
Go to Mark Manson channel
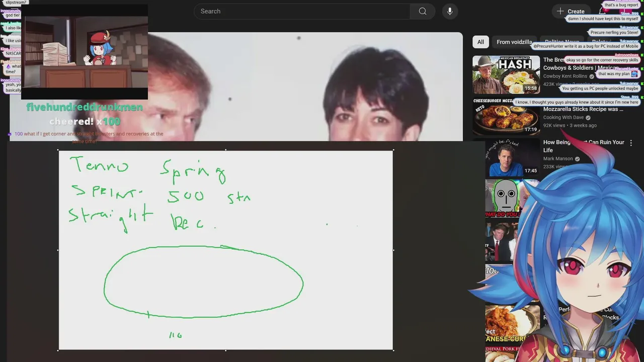point(558,159)
